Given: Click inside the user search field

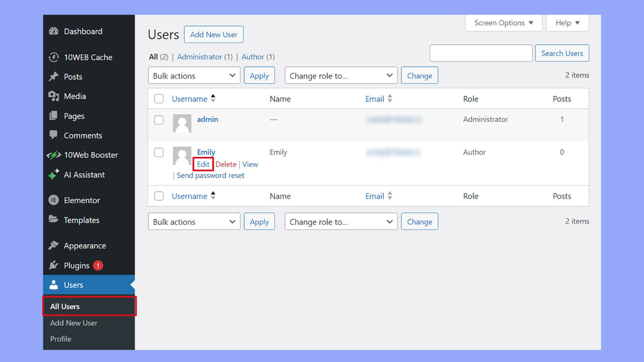Looking at the screenshot, I should 481,53.
